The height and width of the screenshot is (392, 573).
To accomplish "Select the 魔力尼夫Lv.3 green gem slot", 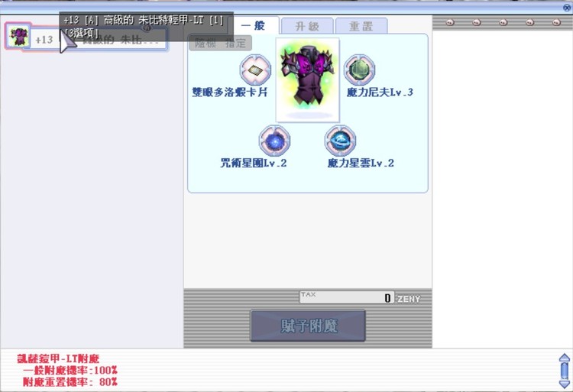I will coord(359,70).
